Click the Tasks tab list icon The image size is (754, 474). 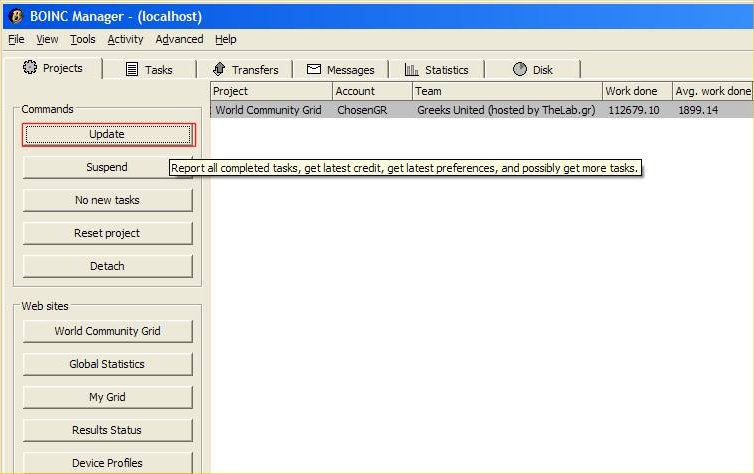coord(132,69)
